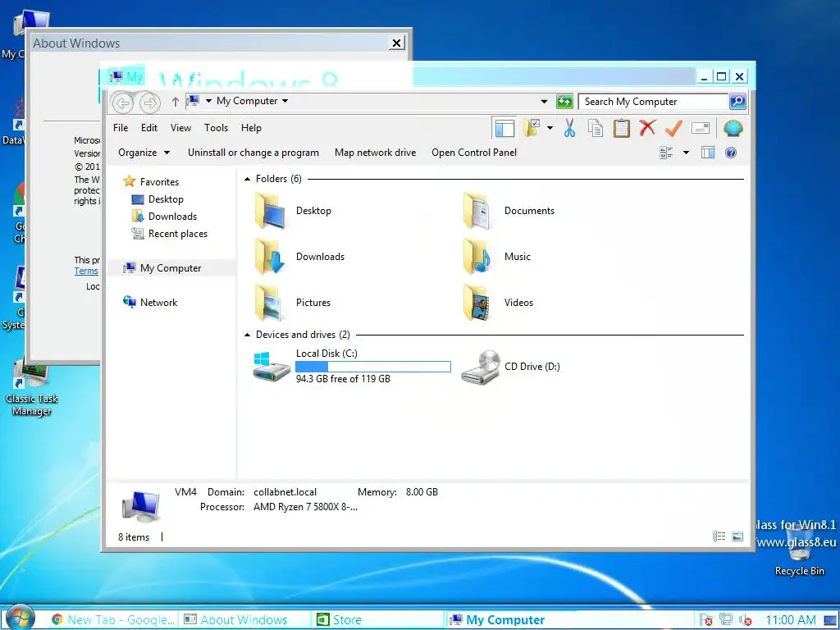Switch to large thumbnails view in status bar
The height and width of the screenshot is (630, 840).
pyautogui.click(x=737, y=536)
